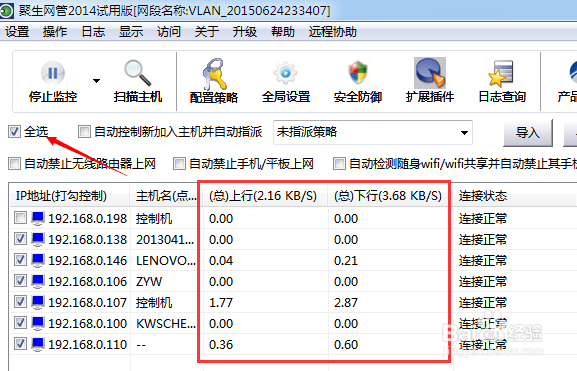The height and width of the screenshot is (371, 577).
Task: Click computer icon for 192.168.0.146
Action: 38,260
